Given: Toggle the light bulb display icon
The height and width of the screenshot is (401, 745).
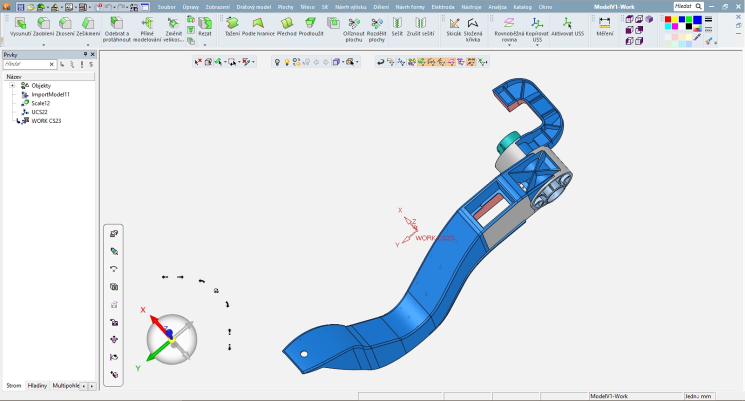Looking at the screenshot, I should [x=286, y=62].
